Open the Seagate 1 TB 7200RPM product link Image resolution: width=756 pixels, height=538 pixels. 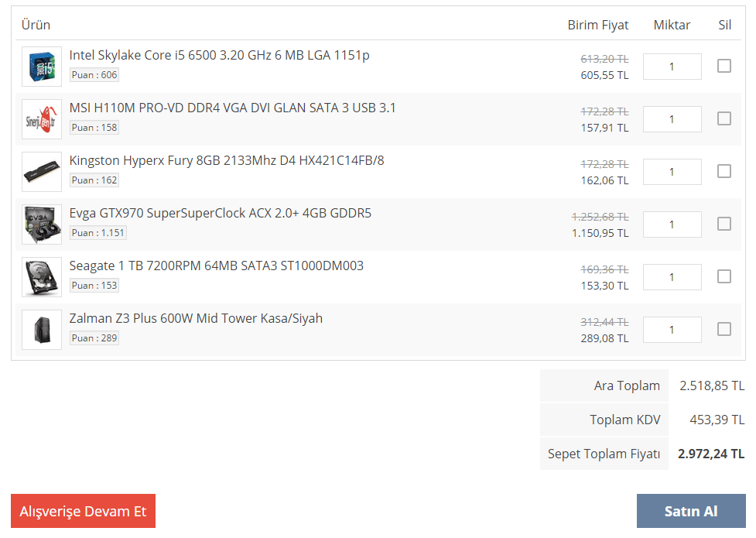217,266
